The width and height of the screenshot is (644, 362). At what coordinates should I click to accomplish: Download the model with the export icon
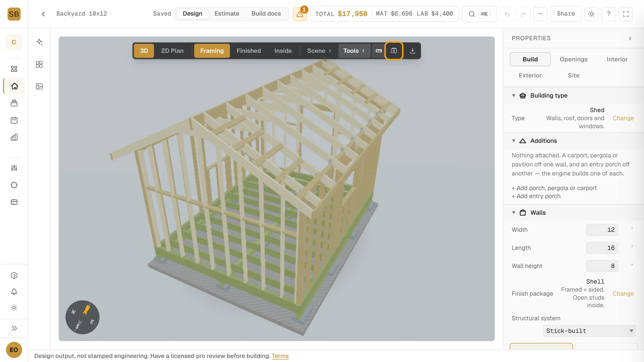412,51
